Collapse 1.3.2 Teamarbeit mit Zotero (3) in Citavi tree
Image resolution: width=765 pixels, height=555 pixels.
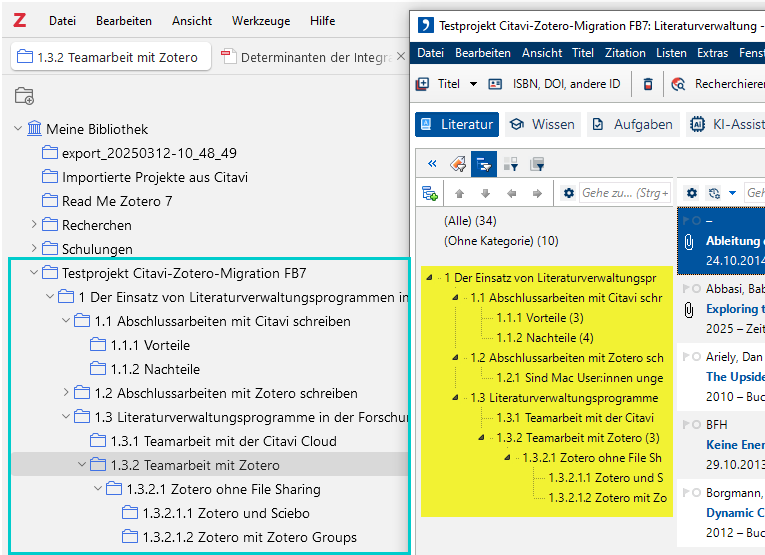481,437
